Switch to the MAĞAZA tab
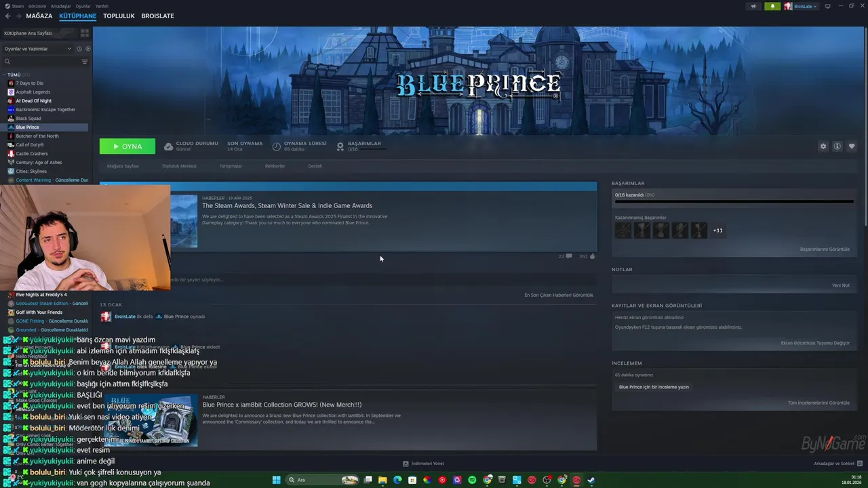The height and width of the screenshot is (488, 868). click(x=39, y=16)
